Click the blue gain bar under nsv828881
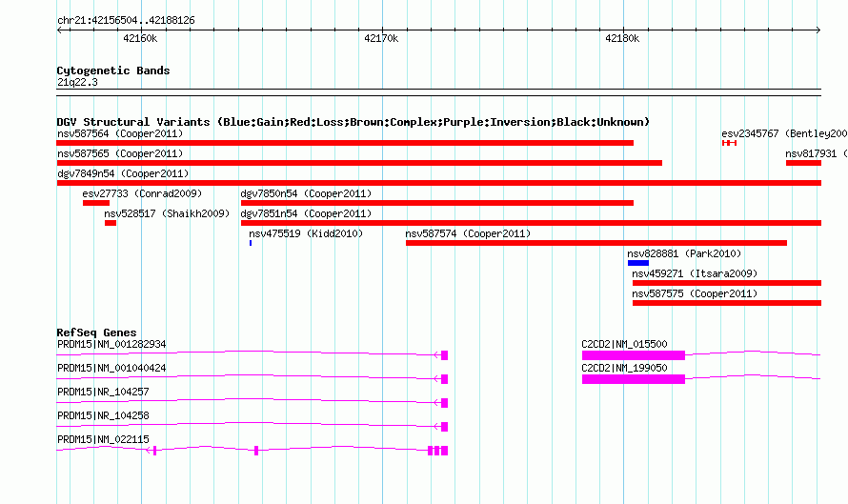Viewport: 848px width, 504px height. coord(638,263)
